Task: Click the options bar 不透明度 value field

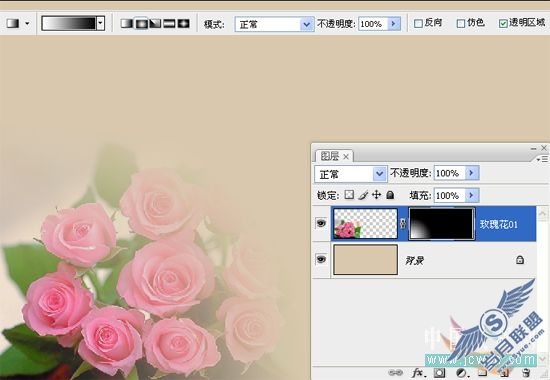Action: point(373,24)
